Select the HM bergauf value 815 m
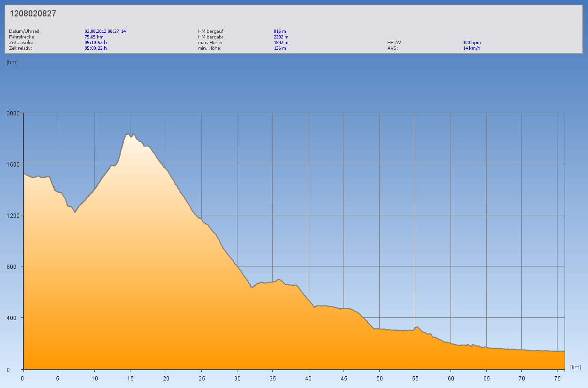The width and height of the screenshot is (588, 388). point(280,31)
